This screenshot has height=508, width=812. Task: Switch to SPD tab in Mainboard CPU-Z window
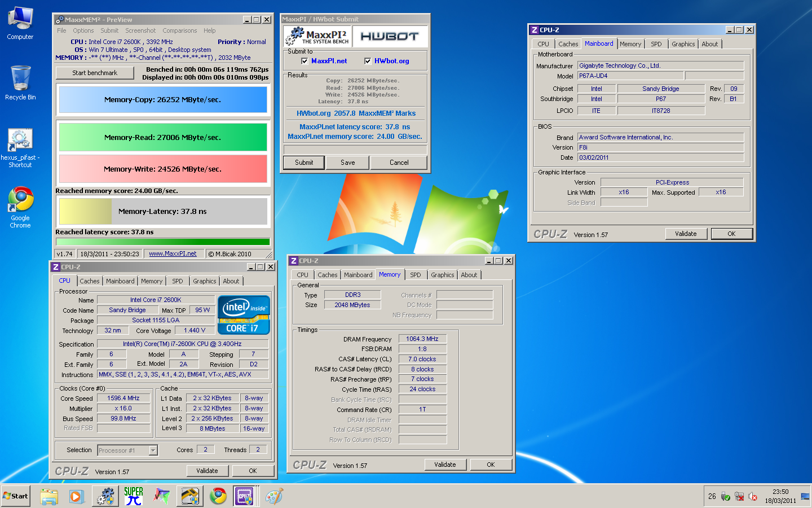click(x=656, y=44)
